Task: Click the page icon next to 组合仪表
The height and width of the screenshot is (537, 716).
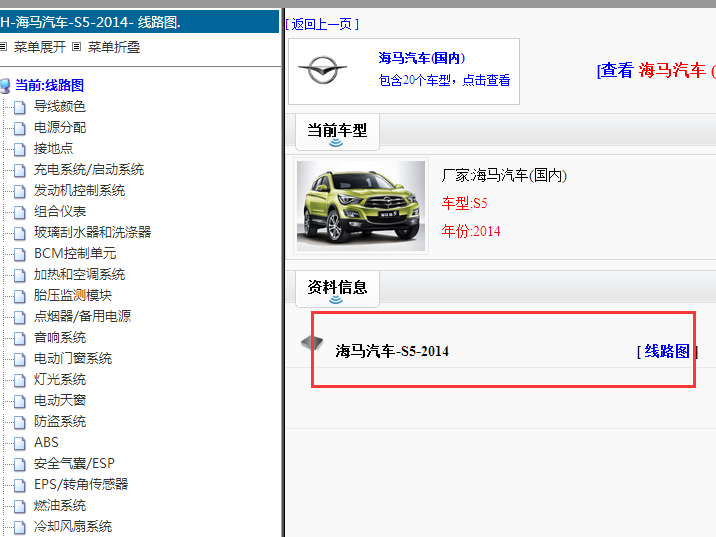Action: click(20, 212)
